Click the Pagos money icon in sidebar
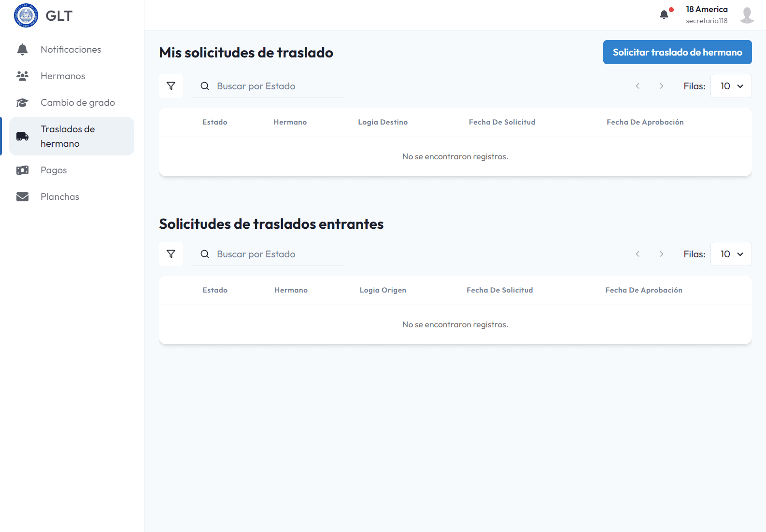Image resolution: width=766 pixels, height=532 pixels. 22,170
